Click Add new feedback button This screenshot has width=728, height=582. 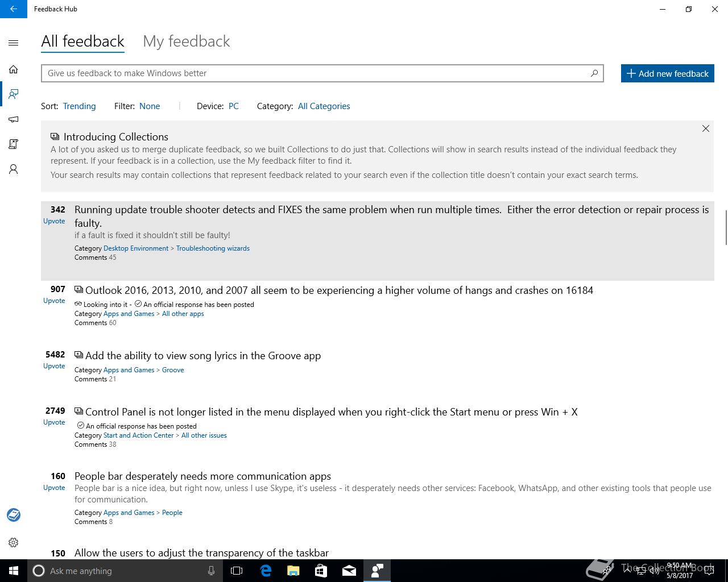(x=667, y=73)
